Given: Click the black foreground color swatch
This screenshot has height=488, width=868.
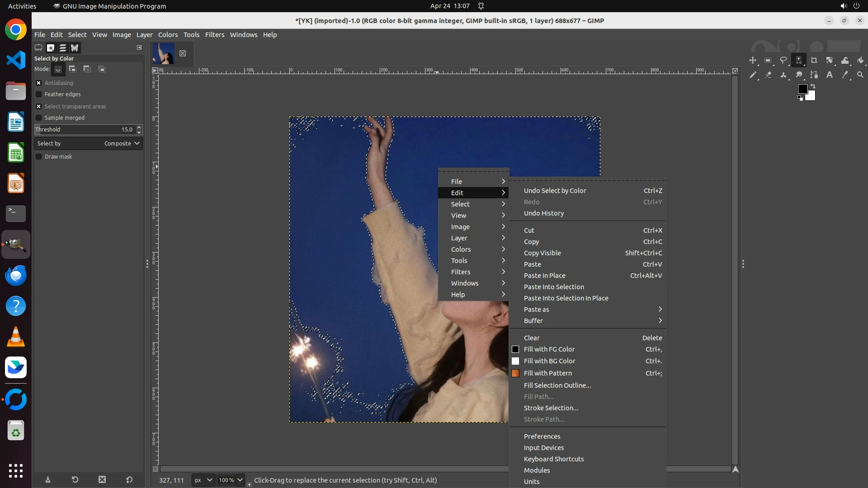Looking at the screenshot, I should [x=802, y=89].
